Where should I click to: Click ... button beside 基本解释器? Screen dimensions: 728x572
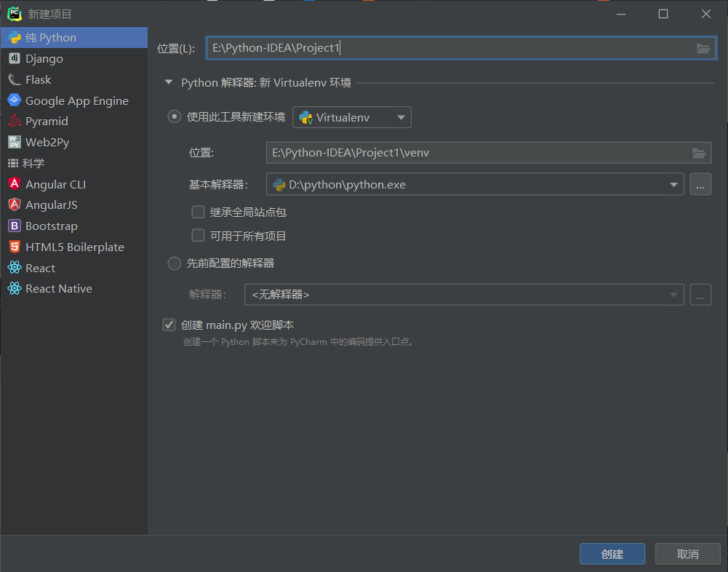coord(700,184)
